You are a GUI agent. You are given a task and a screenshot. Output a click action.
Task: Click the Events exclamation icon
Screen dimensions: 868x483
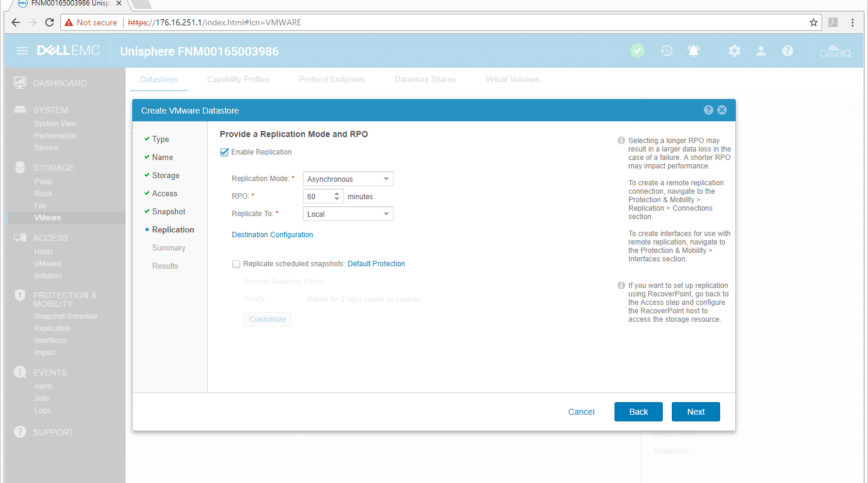coord(20,372)
